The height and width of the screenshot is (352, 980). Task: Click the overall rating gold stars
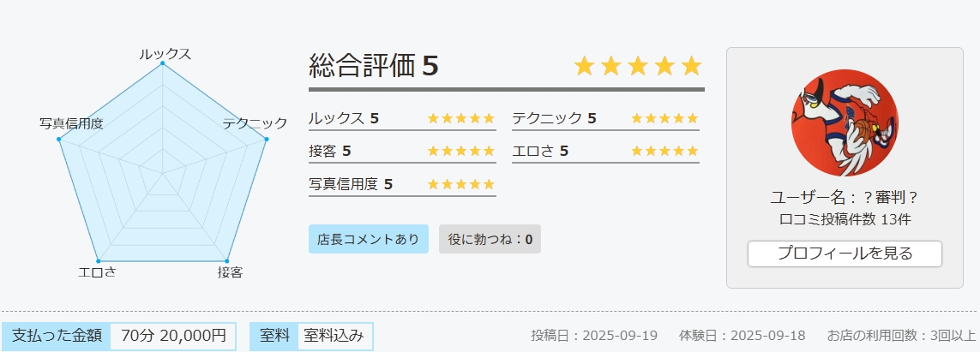click(x=638, y=66)
